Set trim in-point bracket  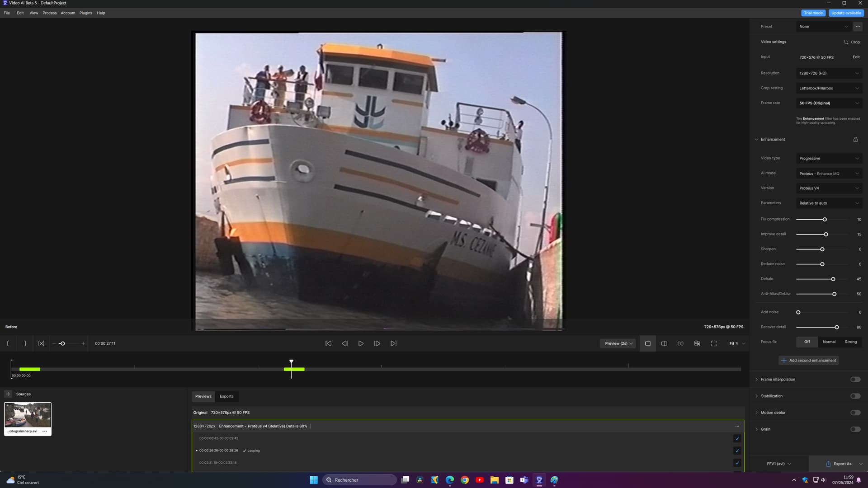coord(8,343)
